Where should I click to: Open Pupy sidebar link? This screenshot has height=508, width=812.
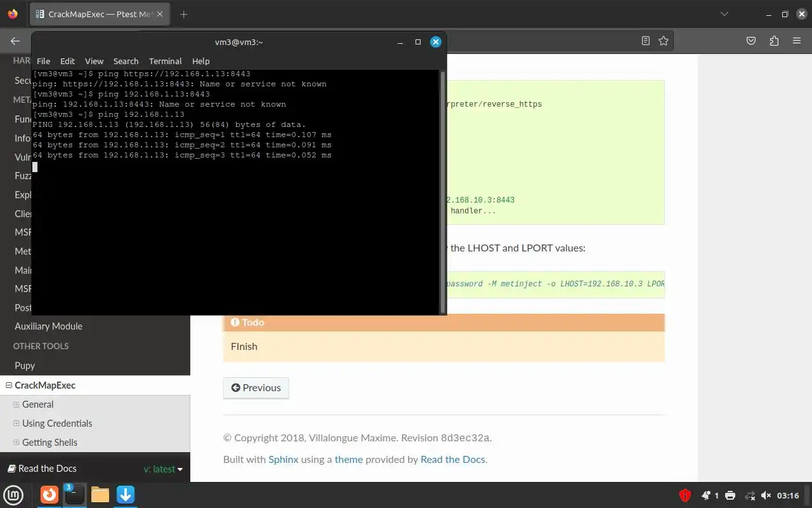point(25,365)
